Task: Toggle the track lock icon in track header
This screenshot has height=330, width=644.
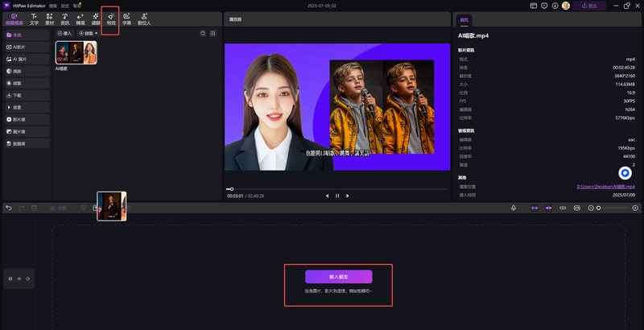Action: click(x=10, y=278)
